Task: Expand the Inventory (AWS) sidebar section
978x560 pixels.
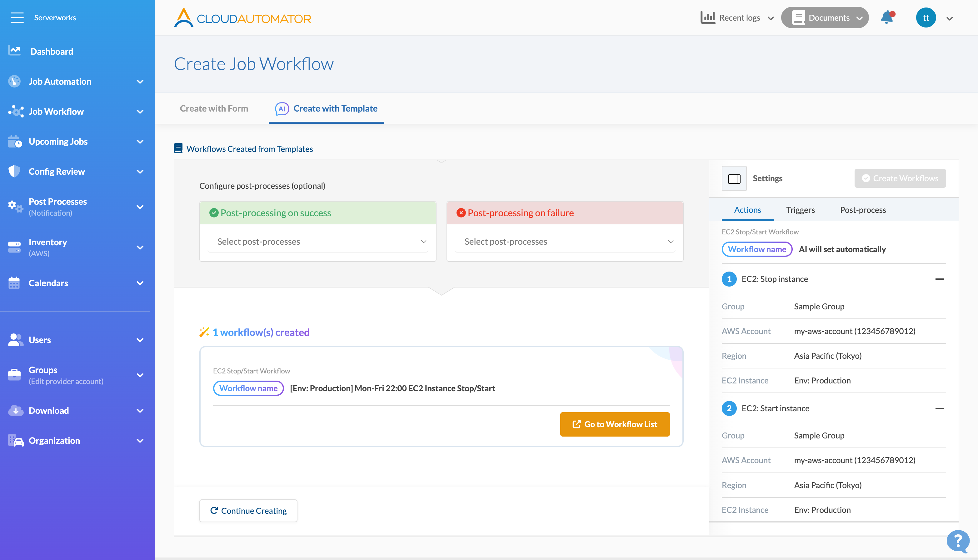Action: pos(140,247)
